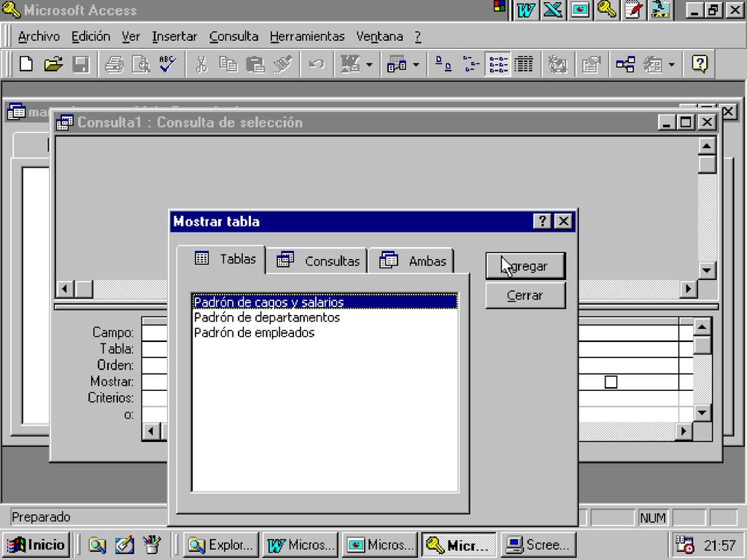Print the query with the printer icon

tap(115, 64)
